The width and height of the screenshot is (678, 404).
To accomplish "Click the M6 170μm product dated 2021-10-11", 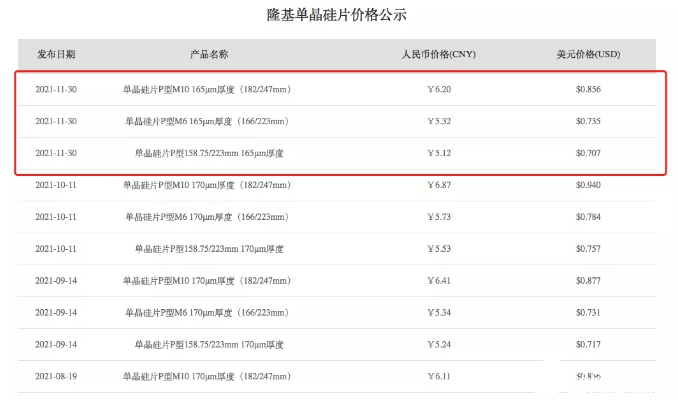I will pos(207,217).
